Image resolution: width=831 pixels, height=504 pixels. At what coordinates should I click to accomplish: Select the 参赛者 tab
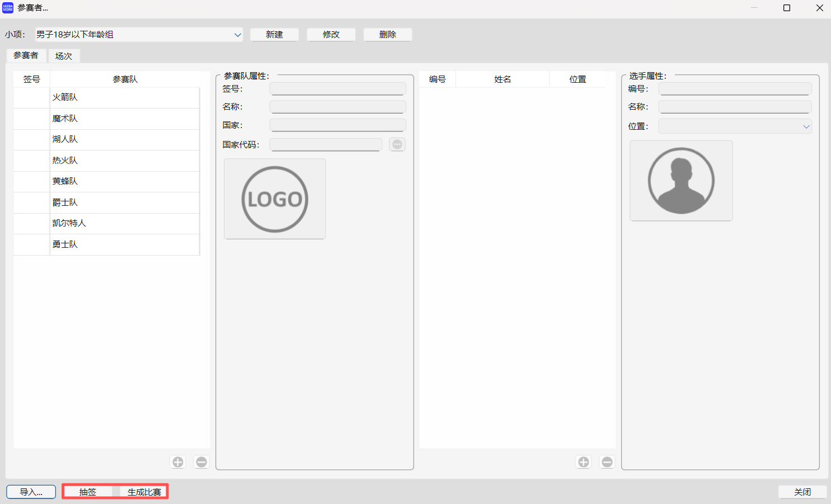[26, 55]
